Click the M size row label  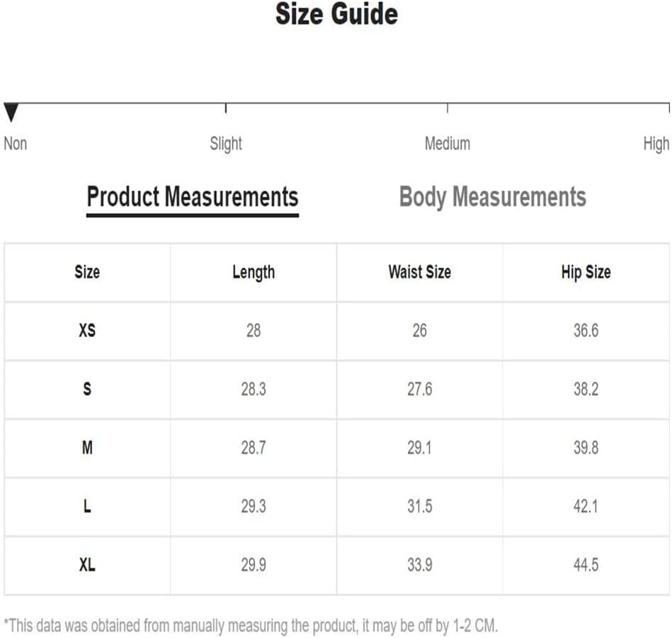click(x=87, y=448)
